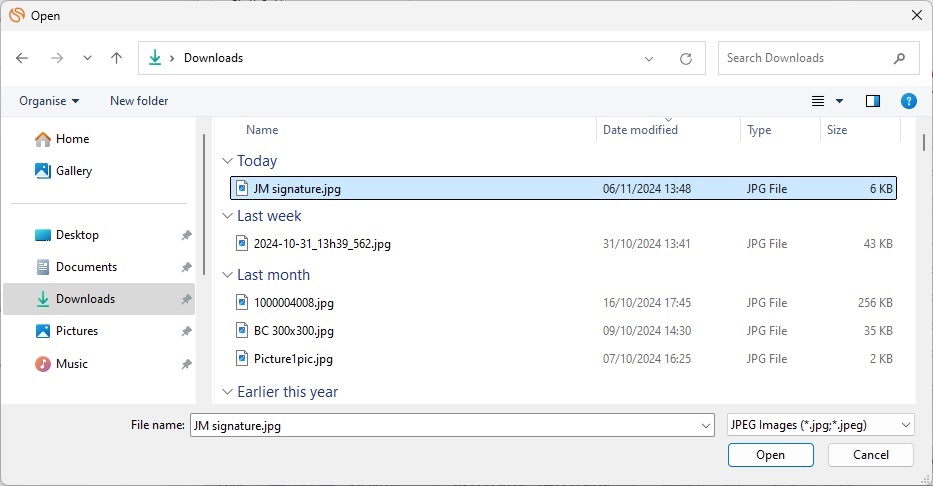Click New folder
The width and height of the screenshot is (933, 486).
click(139, 101)
